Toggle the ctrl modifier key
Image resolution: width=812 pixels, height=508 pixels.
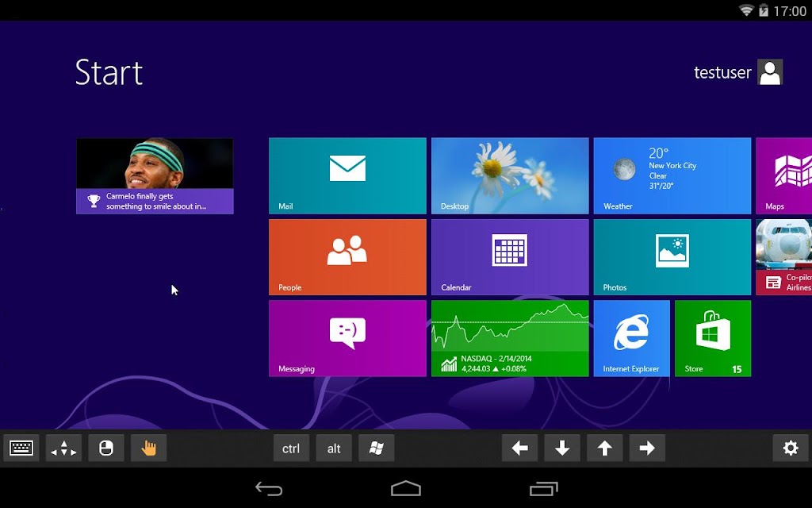point(291,448)
